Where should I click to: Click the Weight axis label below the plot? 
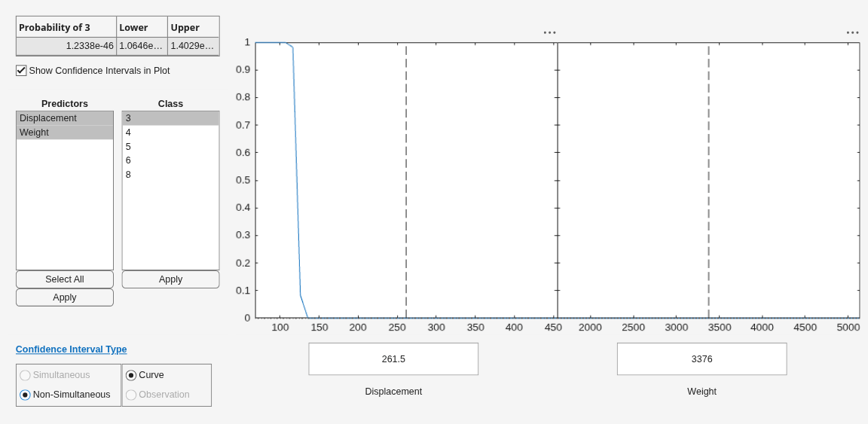tap(702, 392)
